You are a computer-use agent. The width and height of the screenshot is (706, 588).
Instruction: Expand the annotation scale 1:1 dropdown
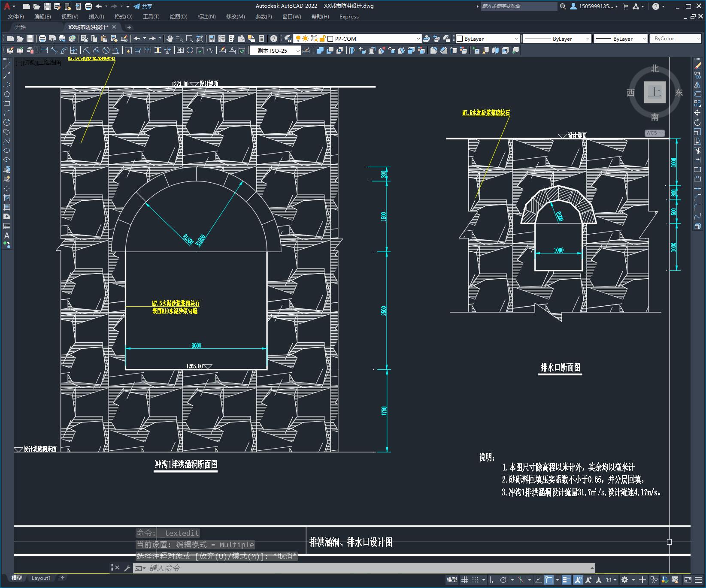pos(611,580)
